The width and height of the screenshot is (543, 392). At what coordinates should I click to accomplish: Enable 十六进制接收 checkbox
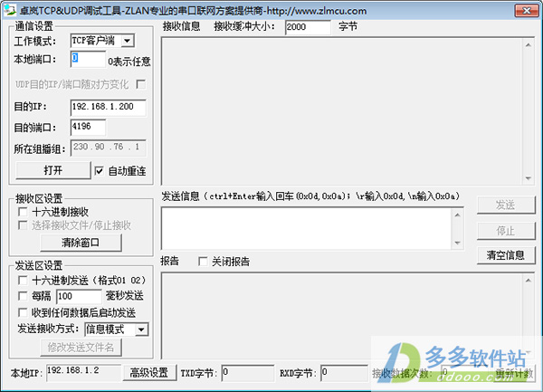(x=23, y=212)
